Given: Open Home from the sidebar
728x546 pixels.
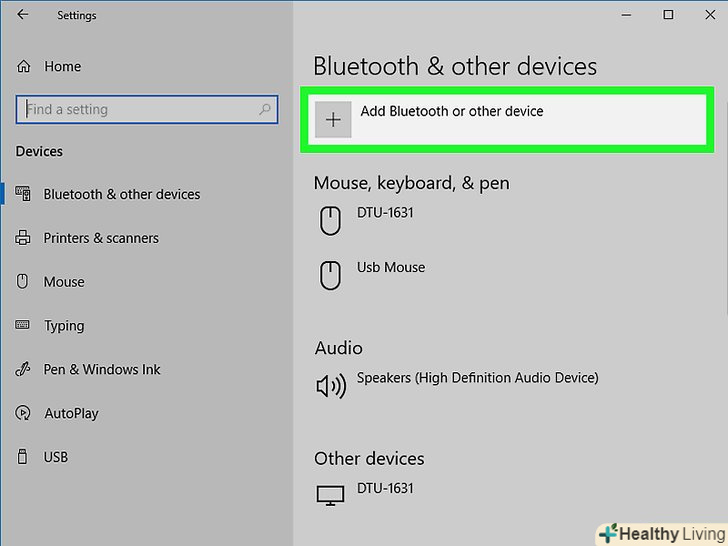Looking at the screenshot, I should [62, 67].
